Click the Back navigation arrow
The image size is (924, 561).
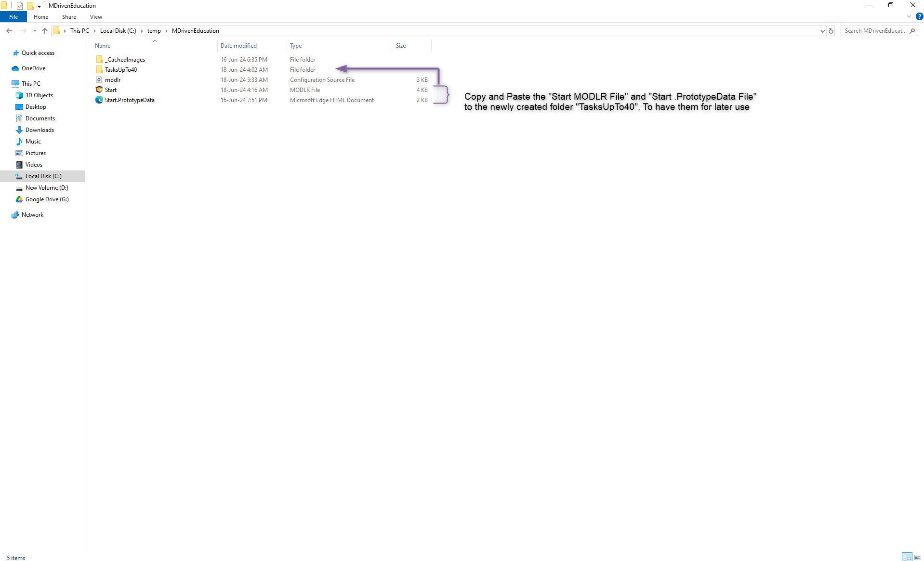point(9,31)
